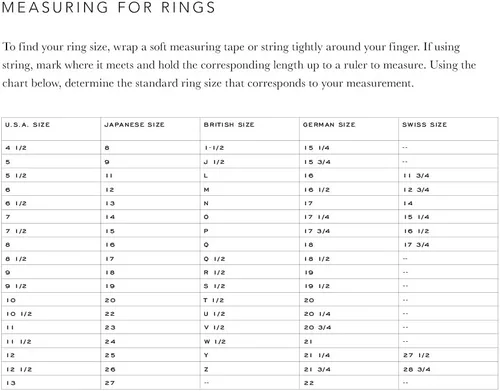500x391 pixels.
Task: Click the Measuring for Rings heading
Action: [109, 7]
